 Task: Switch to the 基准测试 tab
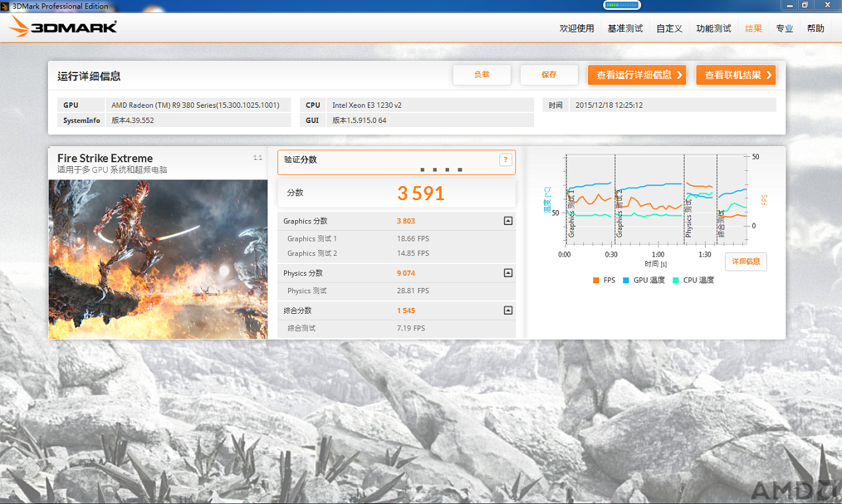(625, 29)
